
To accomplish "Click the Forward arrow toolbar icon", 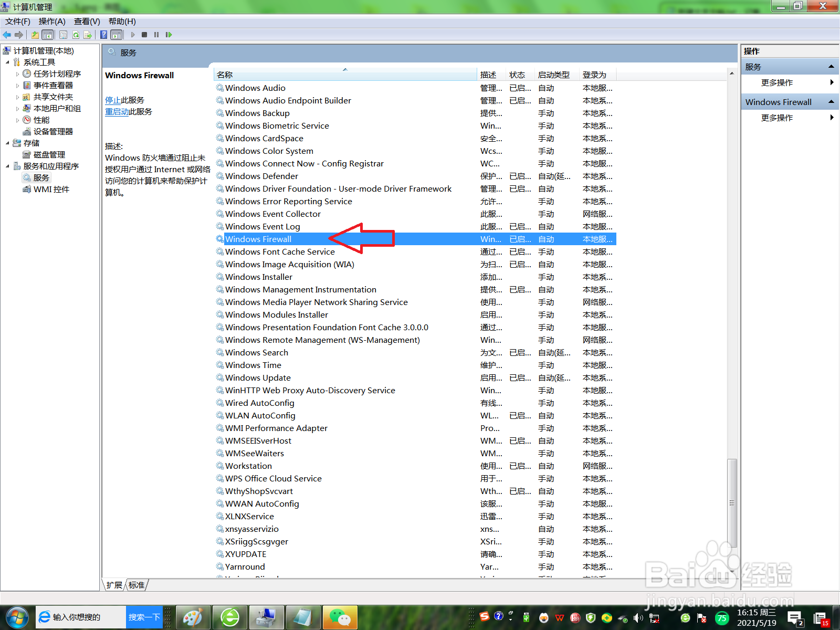I will pos(19,35).
